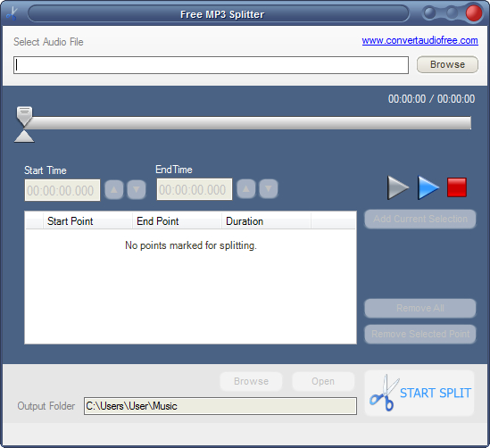
Task: Decrease End Time with the down arrow
Action: 269,188
